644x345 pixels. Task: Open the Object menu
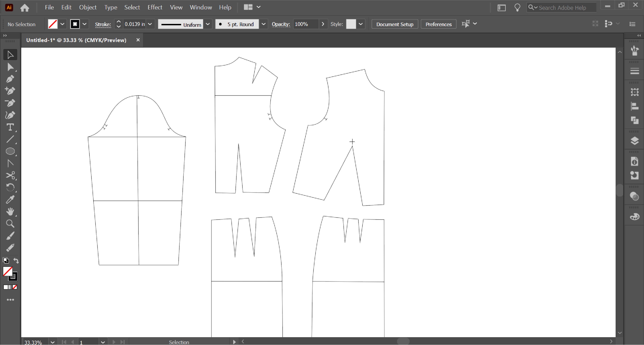(x=88, y=7)
